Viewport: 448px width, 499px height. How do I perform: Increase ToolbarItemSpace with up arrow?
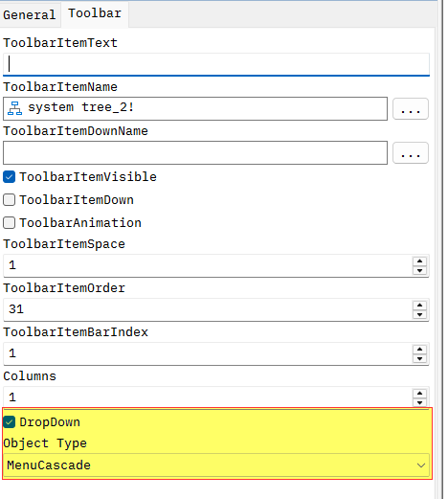pos(419,261)
